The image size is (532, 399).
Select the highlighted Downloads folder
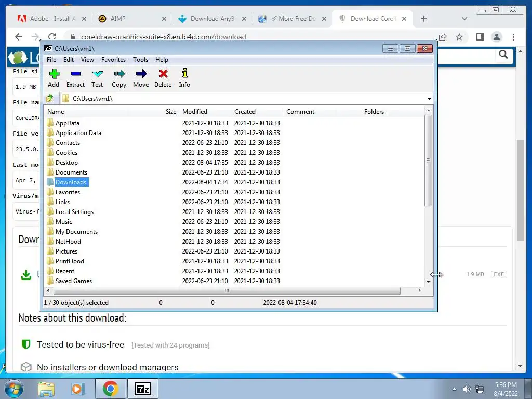pyautogui.click(x=71, y=182)
